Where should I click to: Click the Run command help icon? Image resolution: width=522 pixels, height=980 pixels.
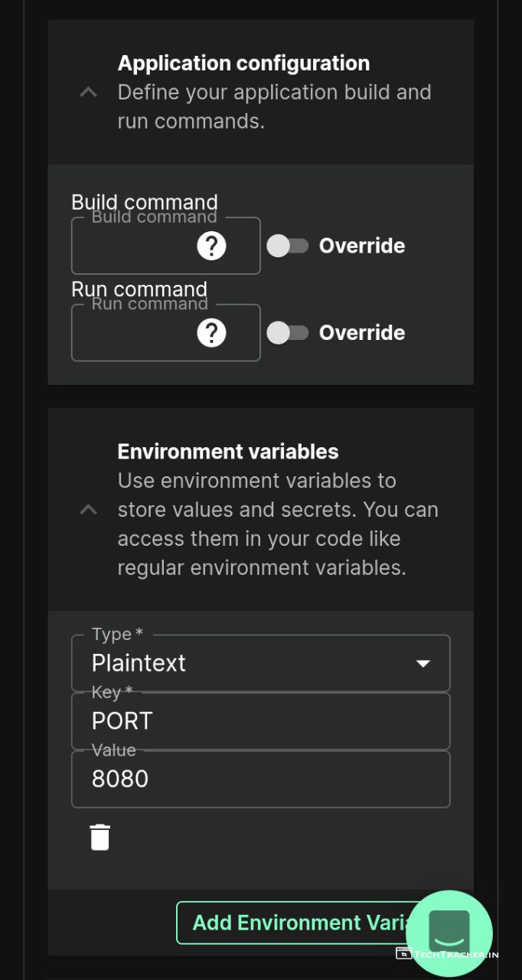211,333
